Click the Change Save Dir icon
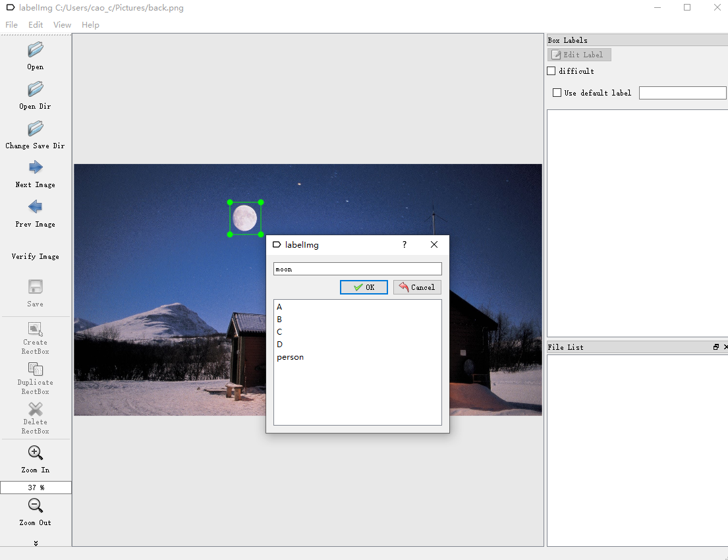 coord(36,129)
